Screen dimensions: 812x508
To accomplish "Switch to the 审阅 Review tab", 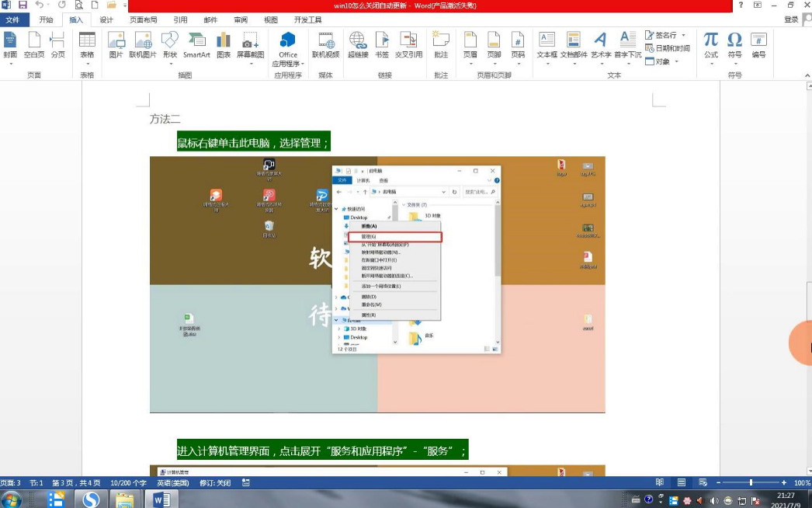I will tap(241, 19).
